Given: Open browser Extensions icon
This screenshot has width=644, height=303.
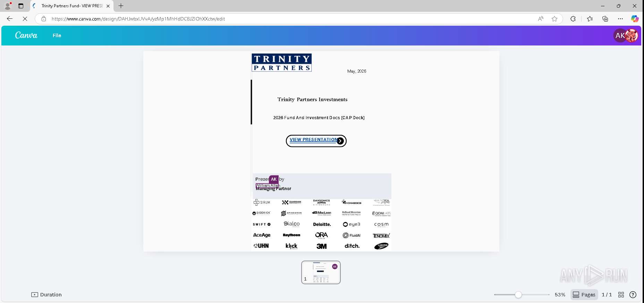Looking at the screenshot, I should point(573,19).
